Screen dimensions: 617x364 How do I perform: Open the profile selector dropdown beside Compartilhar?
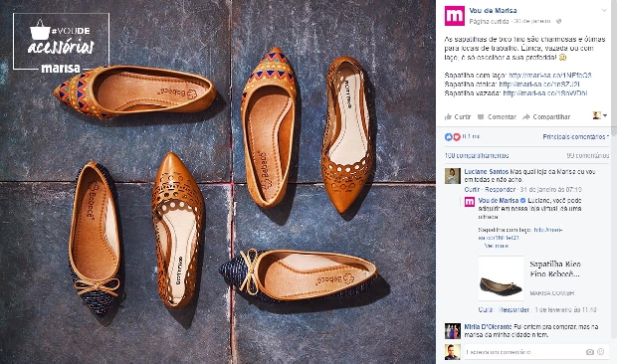point(600,115)
